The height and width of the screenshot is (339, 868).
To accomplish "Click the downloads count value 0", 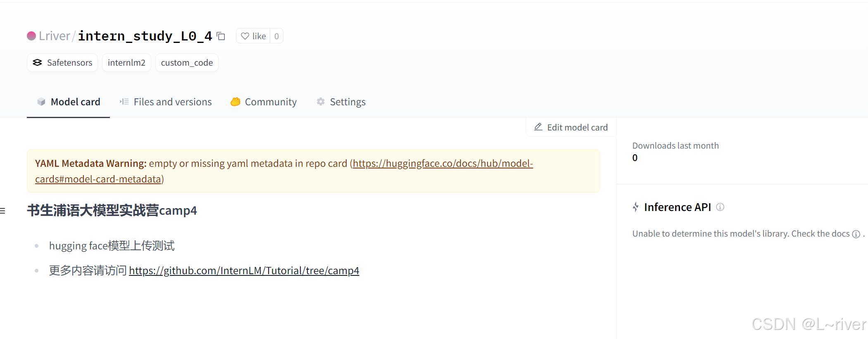I will coord(635,158).
